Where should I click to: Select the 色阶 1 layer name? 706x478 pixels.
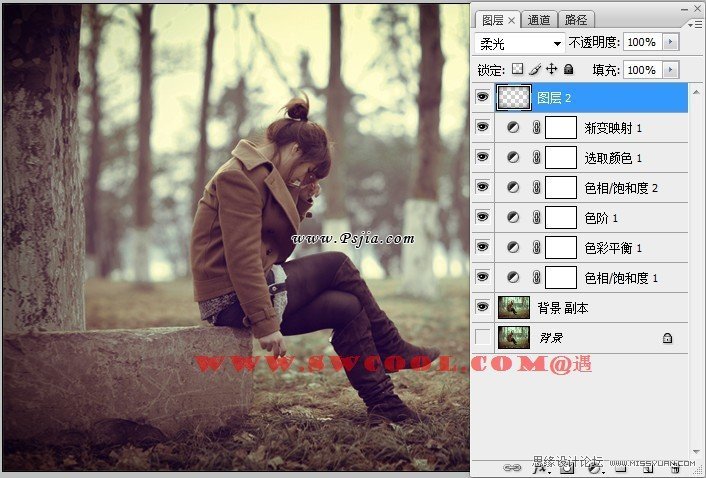pyautogui.click(x=601, y=218)
